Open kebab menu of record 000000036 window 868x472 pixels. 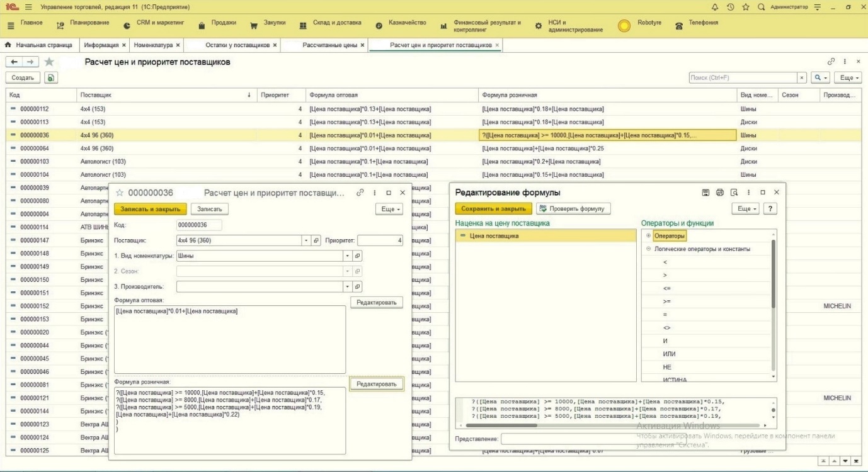(375, 193)
